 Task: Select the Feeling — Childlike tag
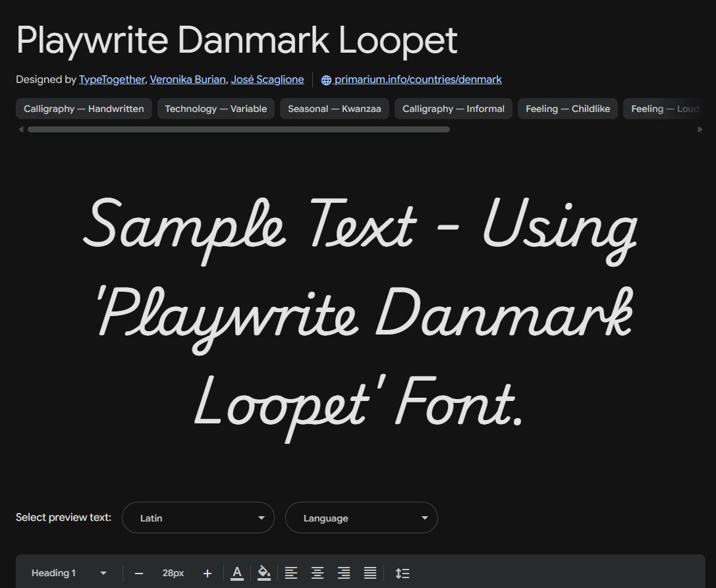click(568, 109)
